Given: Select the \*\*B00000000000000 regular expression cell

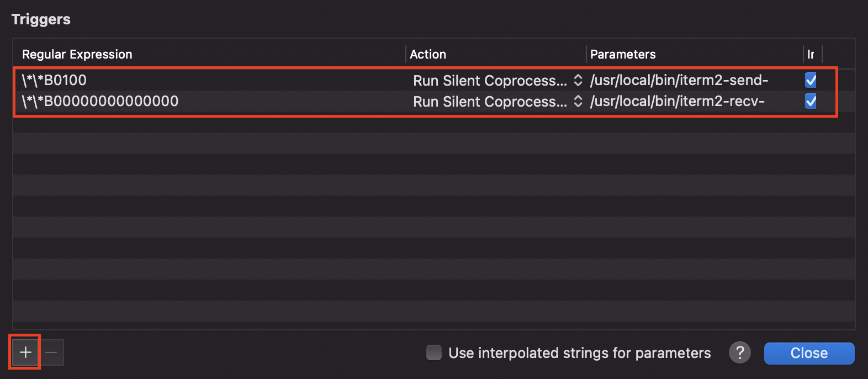Looking at the screenshot, I should 100,101.
